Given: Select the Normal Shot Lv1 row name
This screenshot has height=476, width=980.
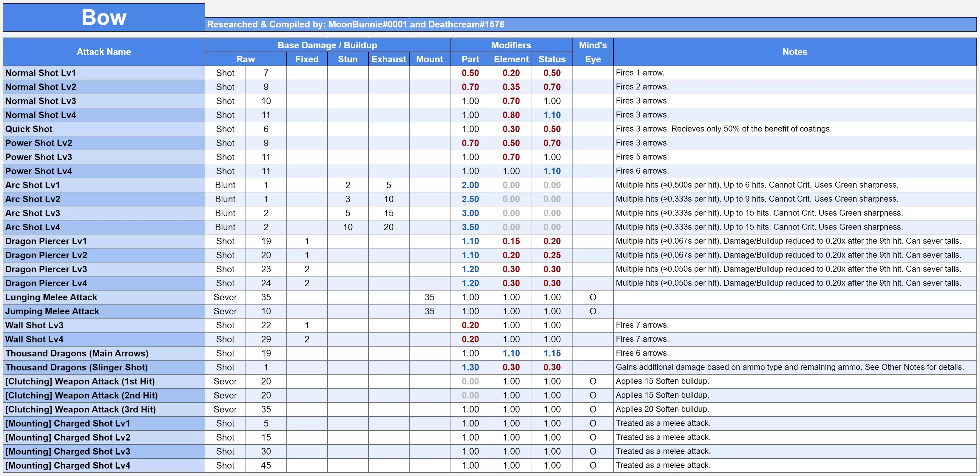Looking at the screenshot, I should click(41, 73).
